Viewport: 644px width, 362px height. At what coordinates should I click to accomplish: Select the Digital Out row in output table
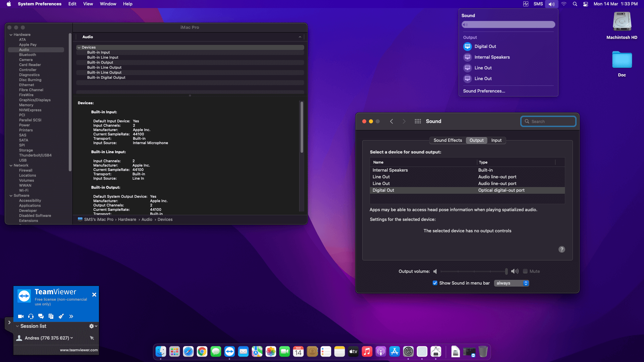tap(467, 190)
